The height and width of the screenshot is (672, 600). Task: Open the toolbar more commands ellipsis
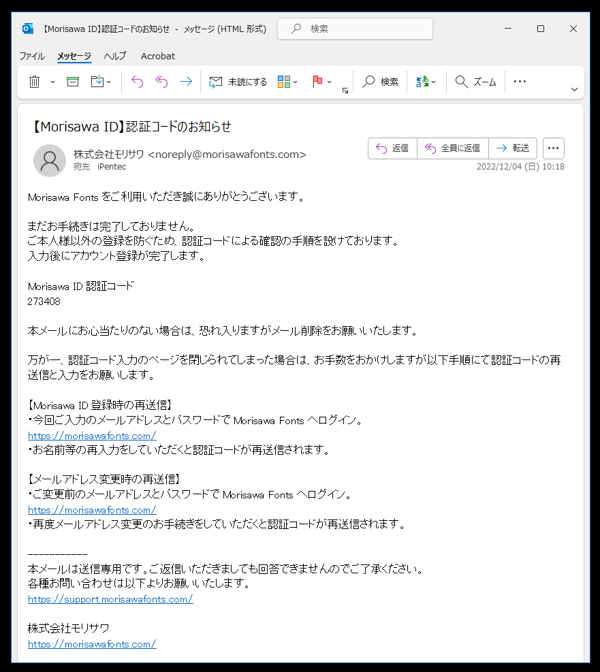tap(519, 81)
